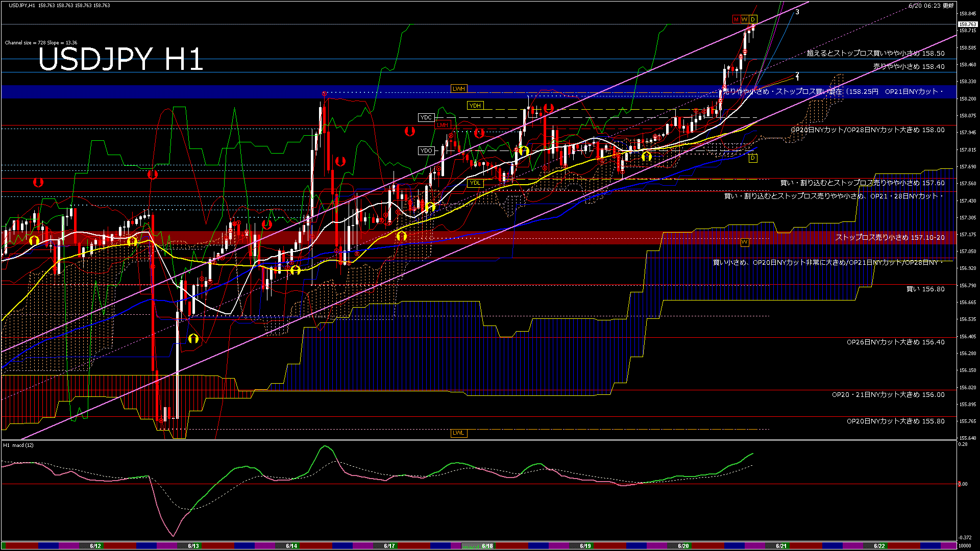Click the 10000 value at bottom right

click(965, 546)
